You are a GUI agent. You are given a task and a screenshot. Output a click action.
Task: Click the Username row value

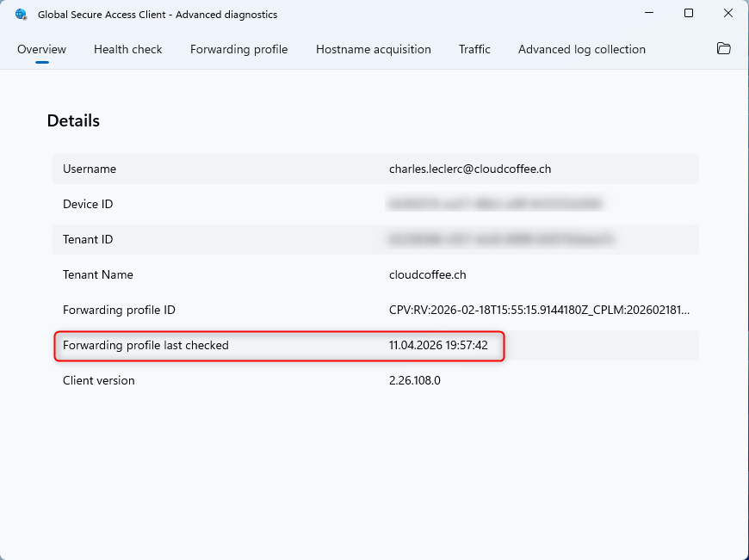click(x=470, y=169)
